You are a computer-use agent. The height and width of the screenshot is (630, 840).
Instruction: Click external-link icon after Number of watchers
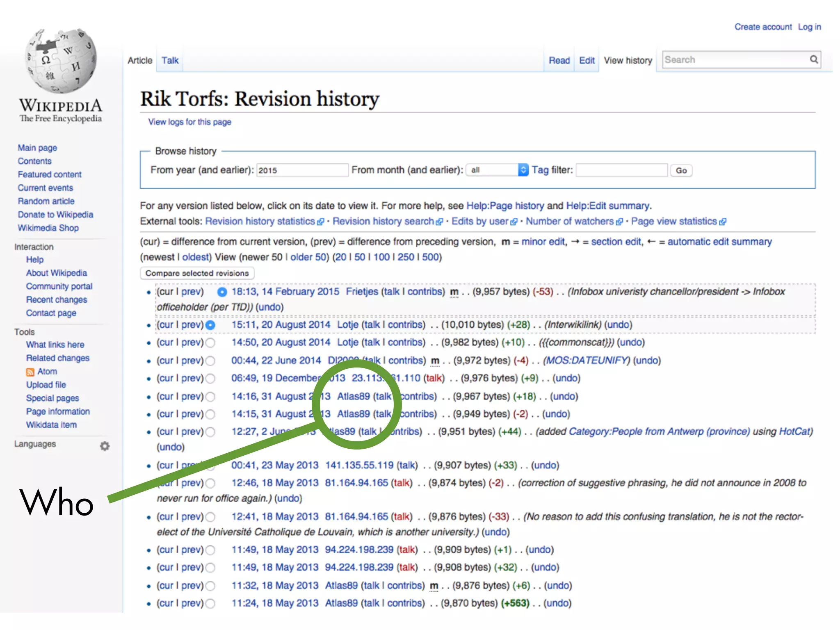tap(619, 222)
